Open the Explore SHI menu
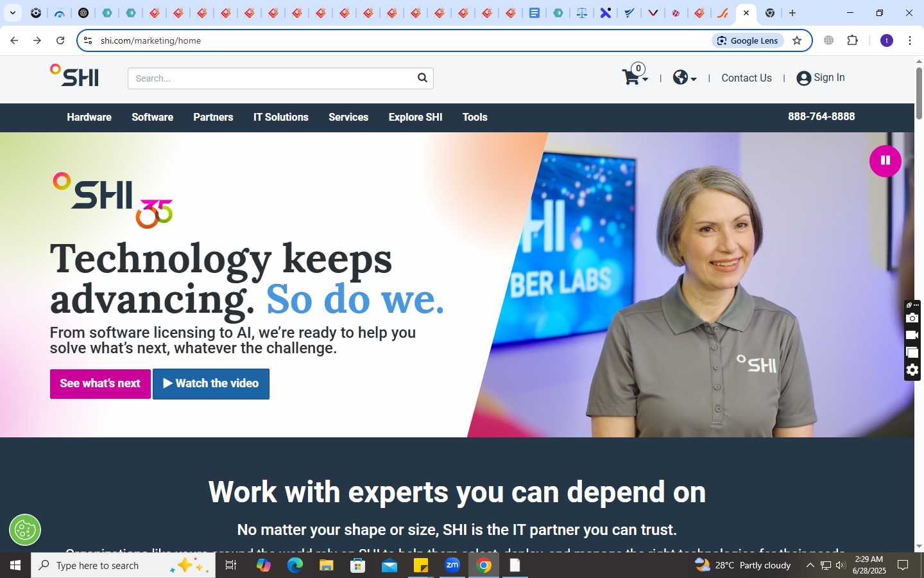924x578 pixels. point(415,117)
